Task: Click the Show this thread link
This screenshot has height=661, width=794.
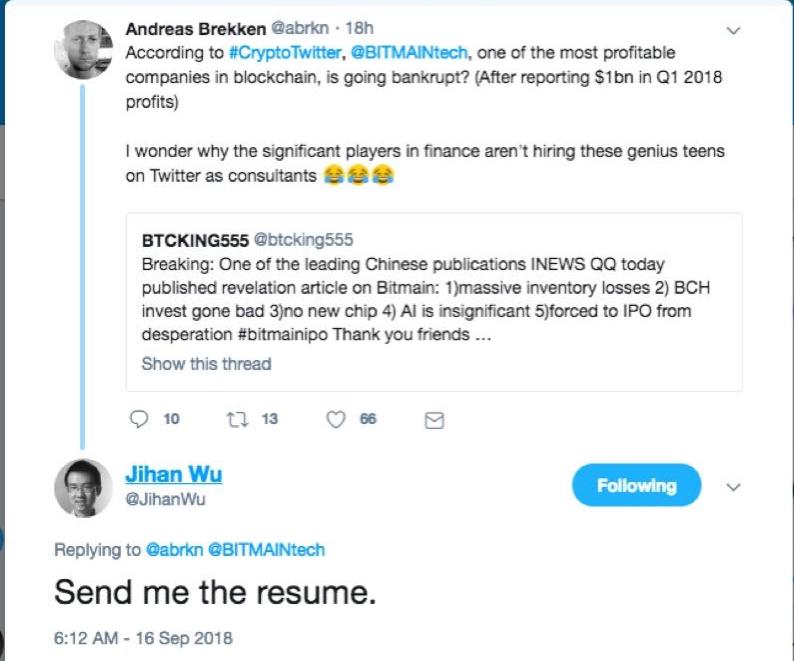Action: tap(206, 363)
